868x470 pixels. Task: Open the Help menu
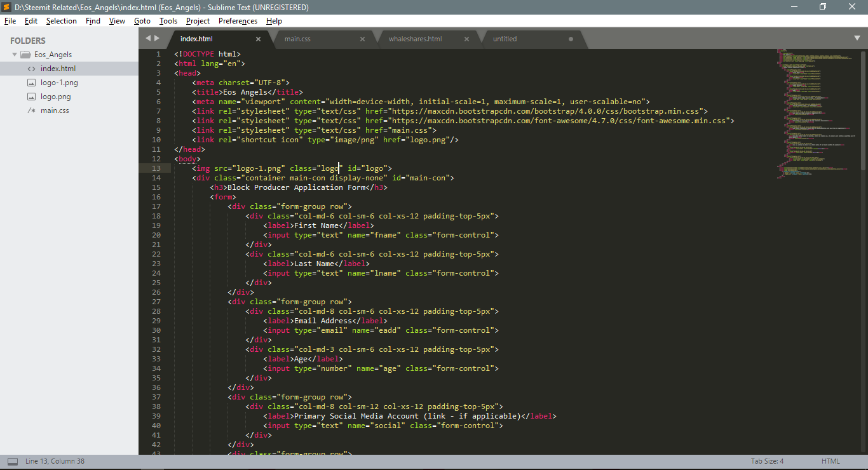[x=274, y=21]
